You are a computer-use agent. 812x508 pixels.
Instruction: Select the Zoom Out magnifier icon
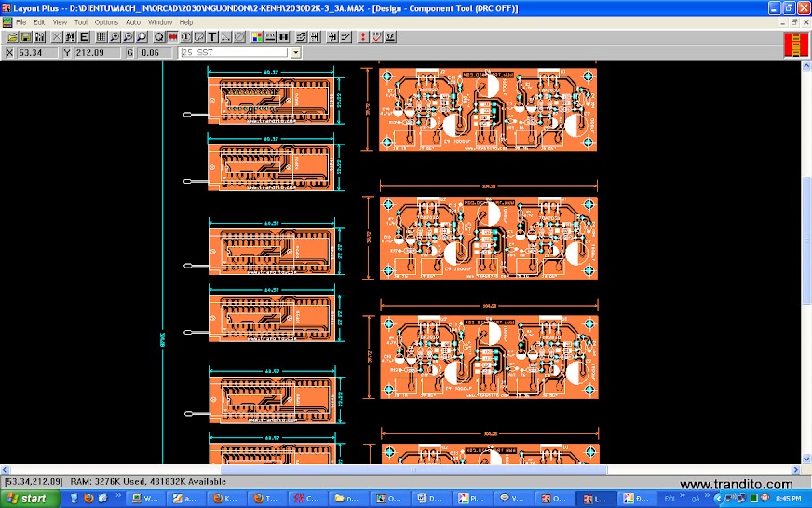(128, 36)
